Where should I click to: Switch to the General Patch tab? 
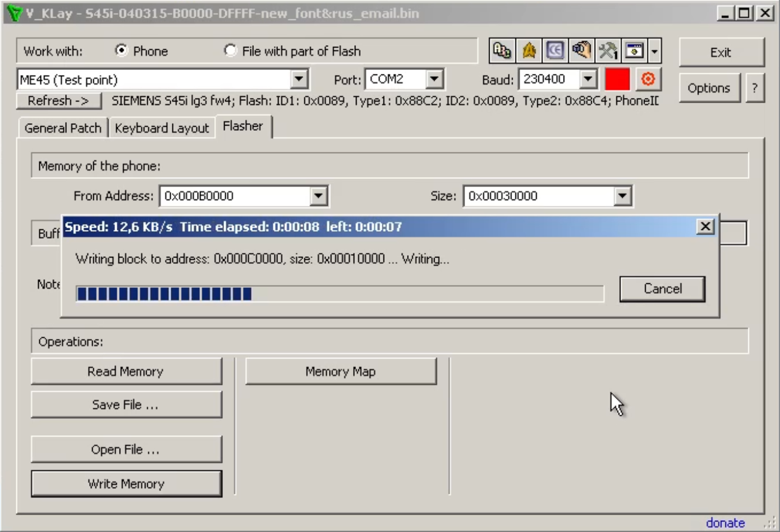click(63, 128)
